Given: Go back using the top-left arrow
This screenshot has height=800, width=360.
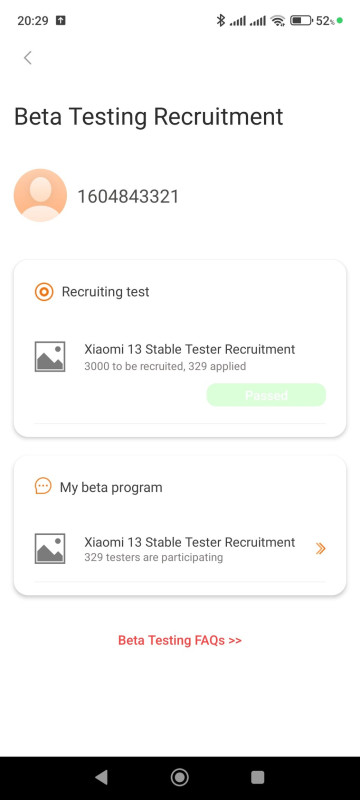Looking at the screenshot, I should pos(28,58).
